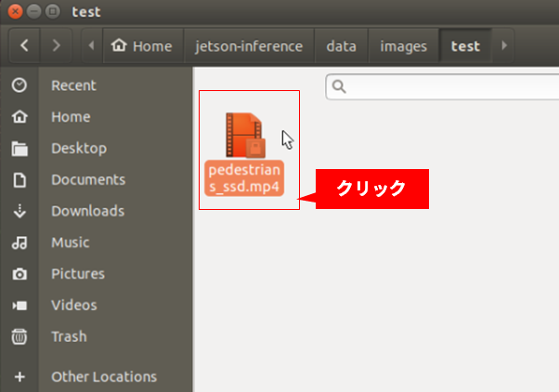Select the pedestrians_ssd.mp4 video file icon
This screenshot has height=392, width=559.
point(245,136)
